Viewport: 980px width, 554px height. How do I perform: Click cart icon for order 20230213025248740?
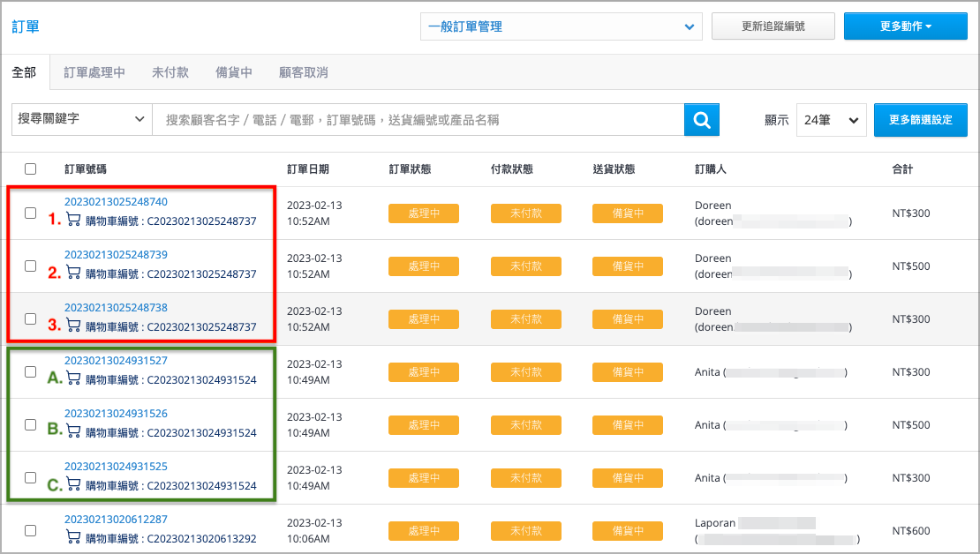pos(74,220)
